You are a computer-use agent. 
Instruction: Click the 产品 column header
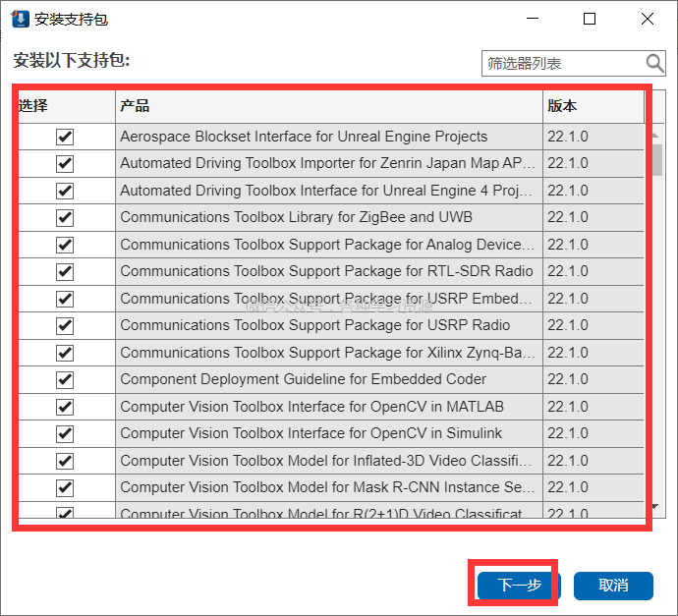tap(329, 106)
